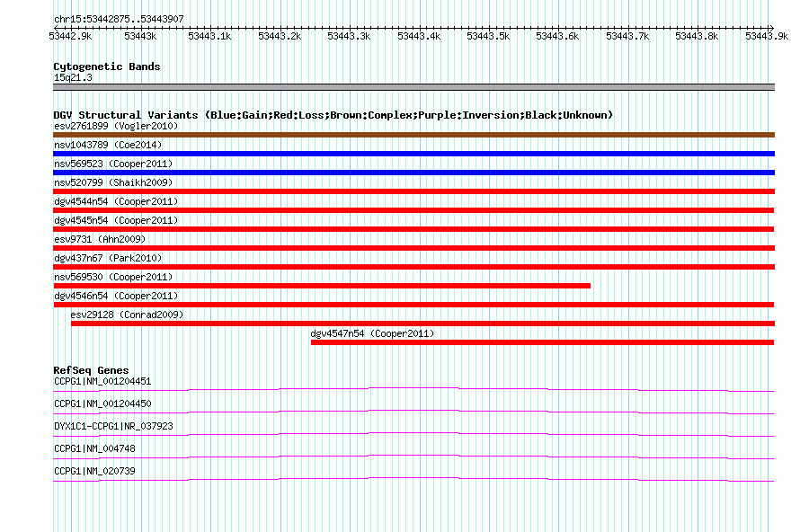The image size is (800, 532).
Task: Select the 53443k ruler tick label
Action: [140, 36]
